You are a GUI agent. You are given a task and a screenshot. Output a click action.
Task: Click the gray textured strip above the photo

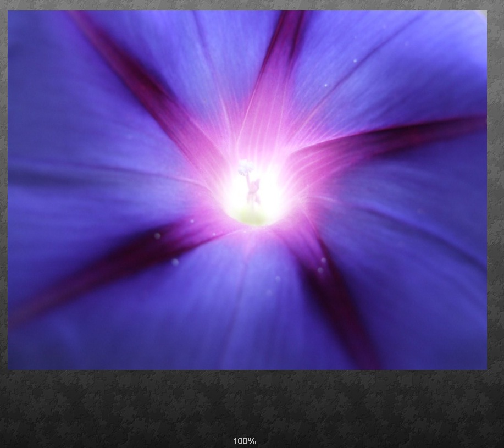(247, 5)
